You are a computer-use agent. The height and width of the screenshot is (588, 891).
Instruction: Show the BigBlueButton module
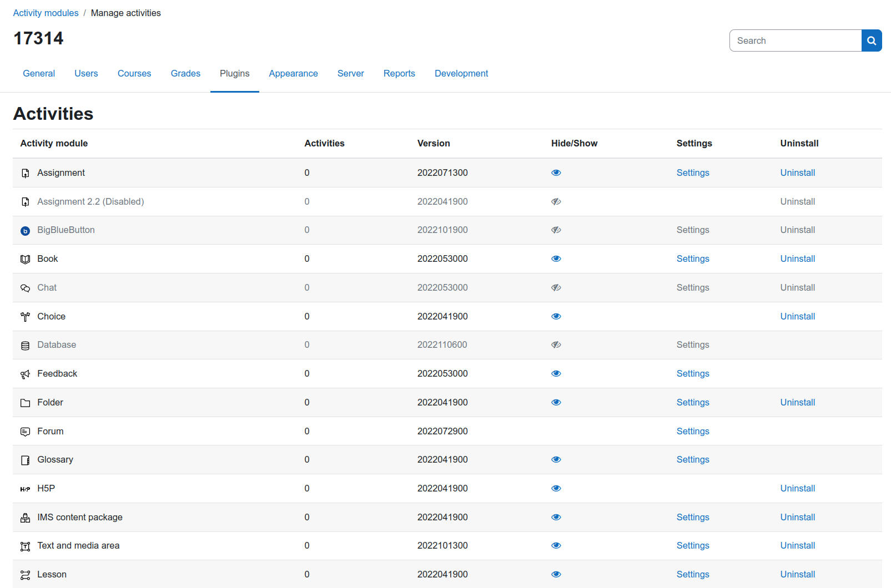tap(556, 230)
